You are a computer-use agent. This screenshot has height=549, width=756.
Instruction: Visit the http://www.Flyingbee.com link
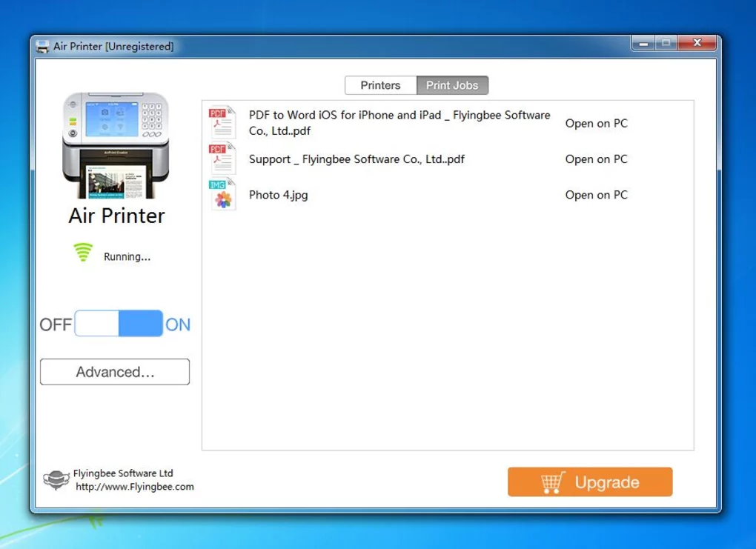135,487
